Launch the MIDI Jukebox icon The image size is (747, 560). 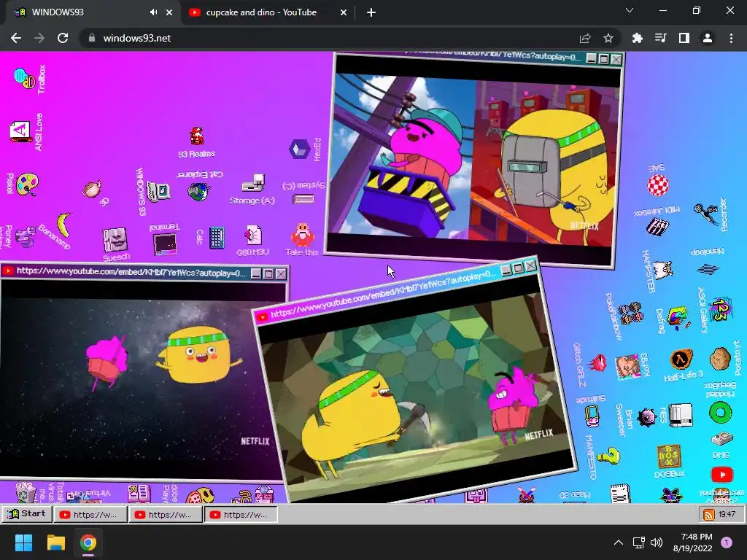click(657, 227)
